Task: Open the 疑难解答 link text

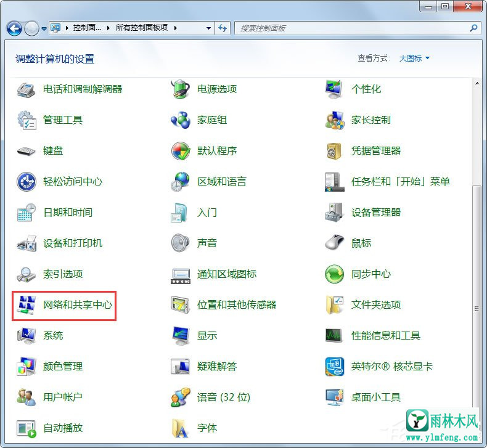Action: 217,366
